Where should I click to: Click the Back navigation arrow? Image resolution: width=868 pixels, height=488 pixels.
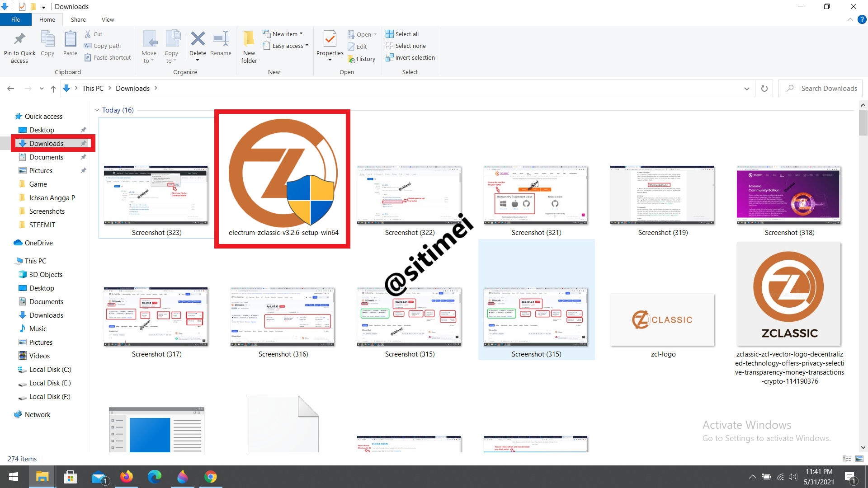11,89
